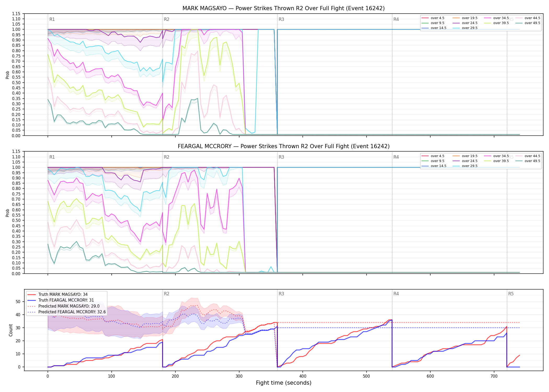This screenshot has height=392, width=549.
Task: Select 'Truth MARK MAGSAYO: 34' legend entry
Action: pos(57,294)
